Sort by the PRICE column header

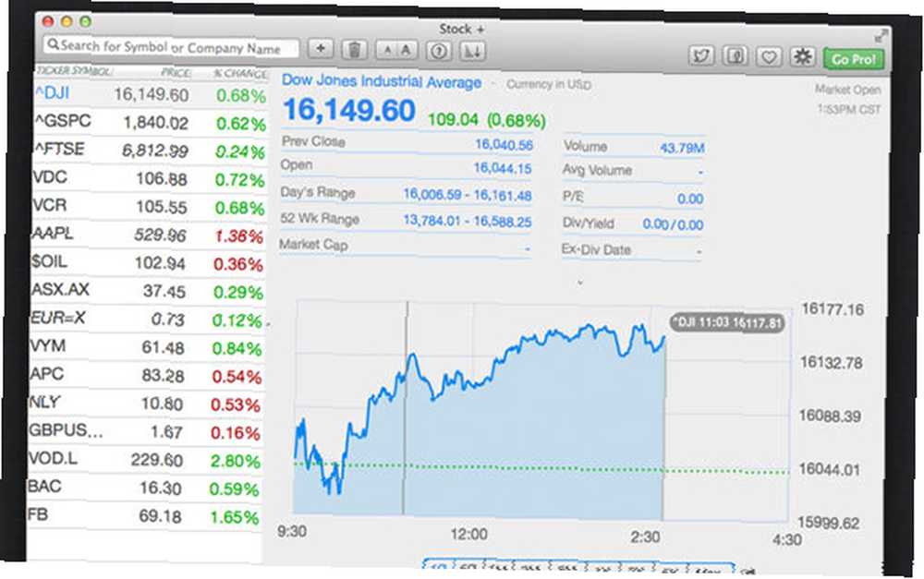[176, 73]
